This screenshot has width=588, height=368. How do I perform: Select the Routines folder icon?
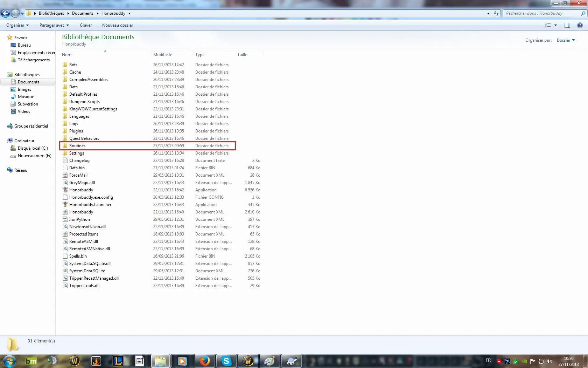coord(65,146)
